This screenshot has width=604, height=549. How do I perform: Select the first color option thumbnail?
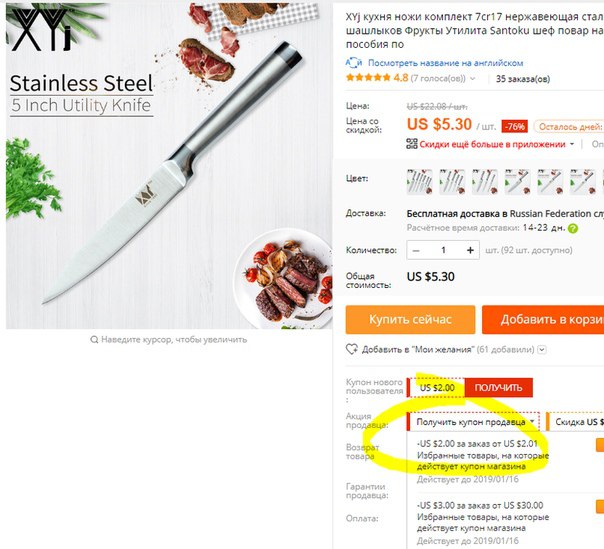click(419, 181)
